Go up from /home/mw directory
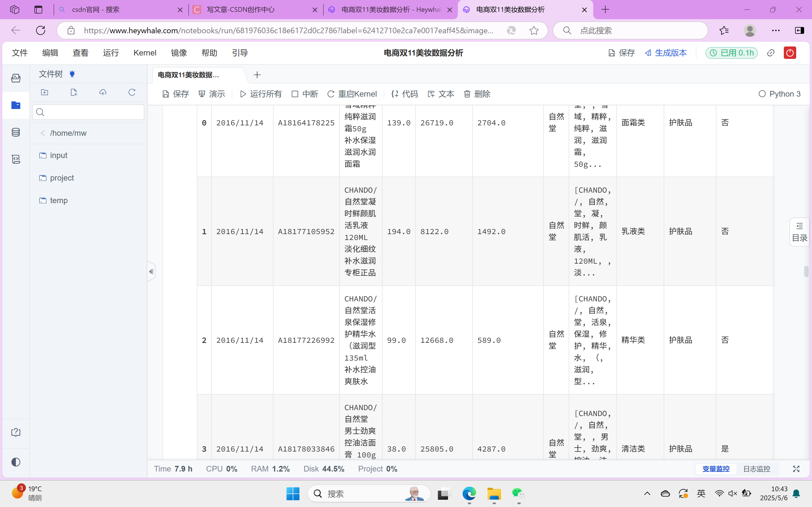The width and height of the screenshot is (812, 507). coord(43,133)
